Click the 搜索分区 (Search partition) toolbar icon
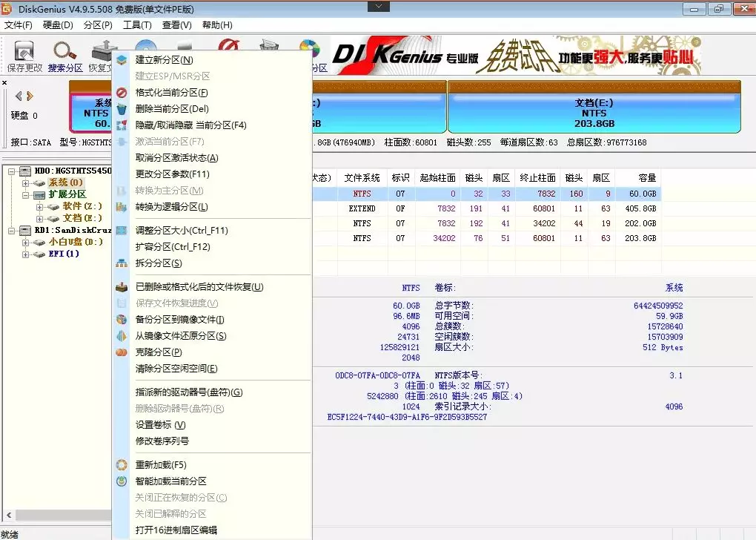The width and height of the screenshot is (756, 540). (65, 56)
